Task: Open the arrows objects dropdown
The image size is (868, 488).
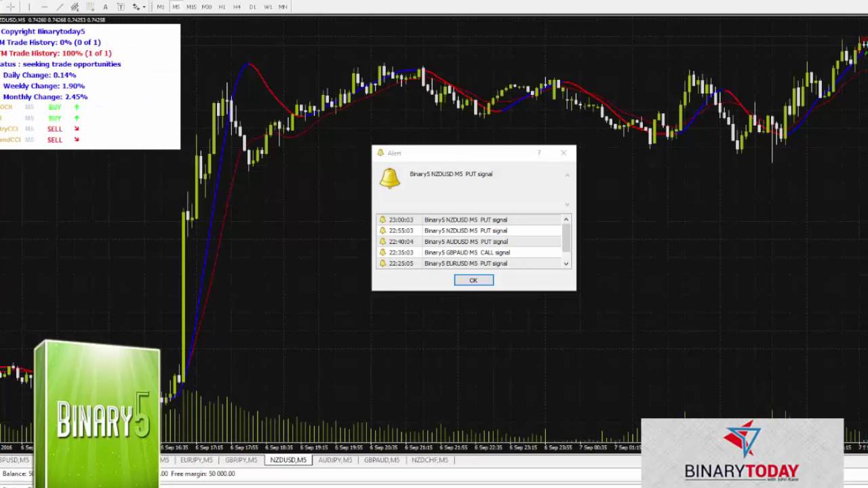Action: (138, 7)
